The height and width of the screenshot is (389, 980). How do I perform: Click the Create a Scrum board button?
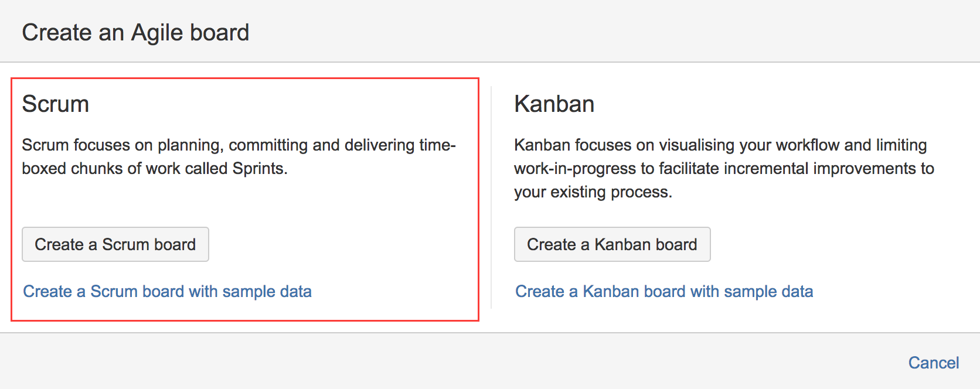(x=115, y=244)
